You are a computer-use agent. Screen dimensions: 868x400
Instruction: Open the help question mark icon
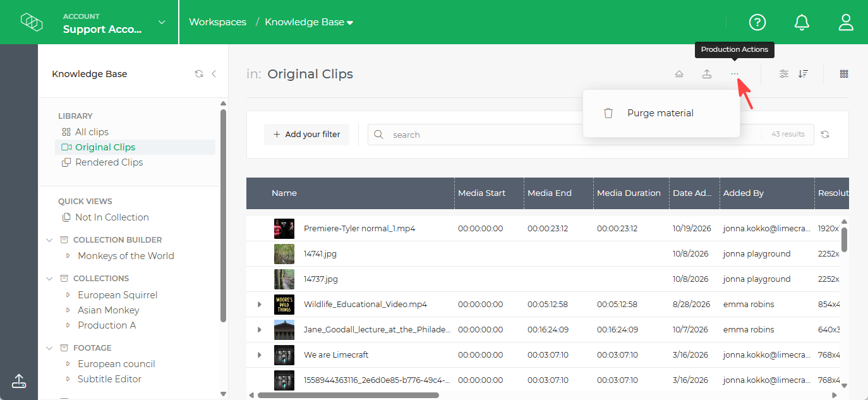[757, 22]
